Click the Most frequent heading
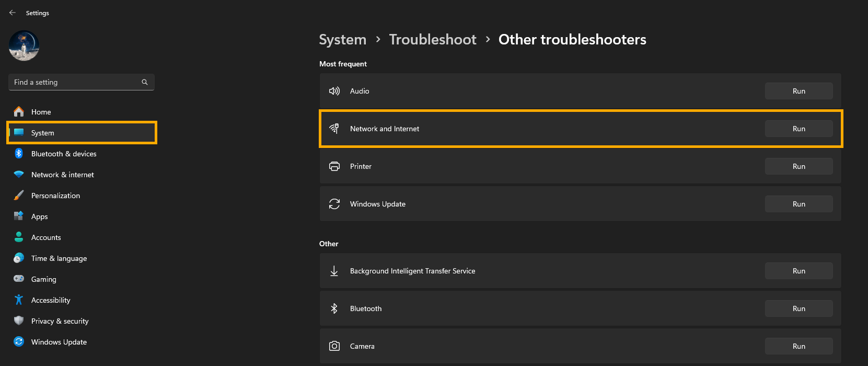 (x=343, y=64)
